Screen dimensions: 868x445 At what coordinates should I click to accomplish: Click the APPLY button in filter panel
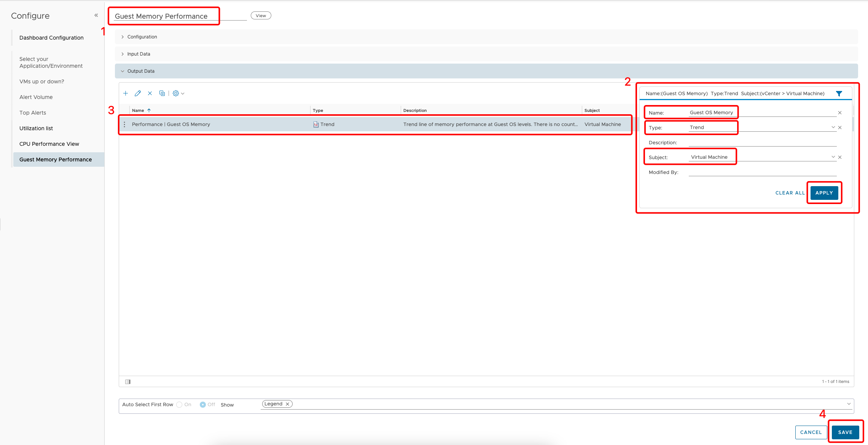coord(824,193)
